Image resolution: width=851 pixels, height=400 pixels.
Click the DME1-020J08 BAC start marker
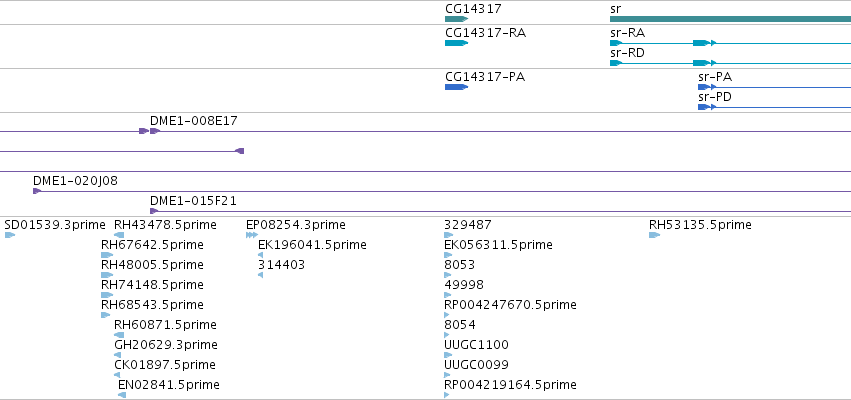[x=37, y=191]
